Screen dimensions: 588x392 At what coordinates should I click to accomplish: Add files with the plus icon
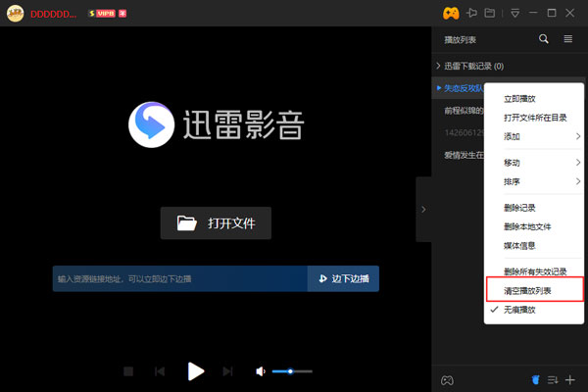(570, 380)
